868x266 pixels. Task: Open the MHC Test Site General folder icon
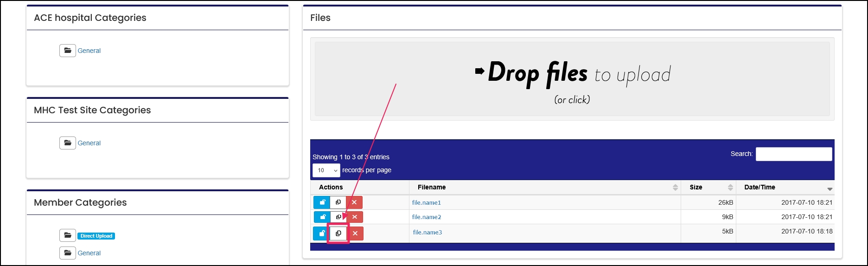tap(68, 143)
